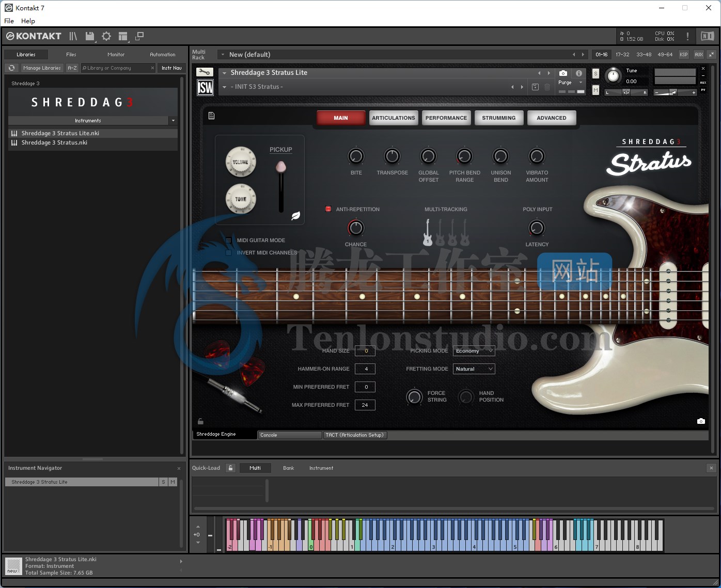
Task: Clear the library search field
Action: (x=152, y=68)
